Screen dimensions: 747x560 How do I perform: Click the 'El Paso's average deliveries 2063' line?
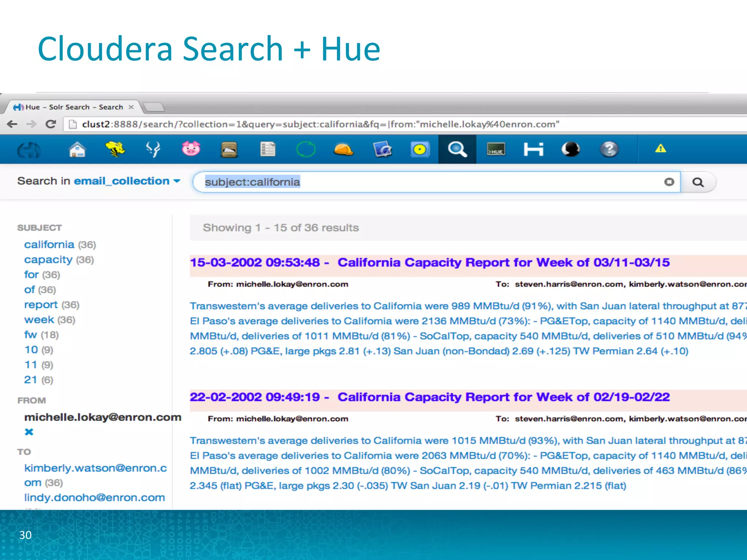(x=468, y=456)
